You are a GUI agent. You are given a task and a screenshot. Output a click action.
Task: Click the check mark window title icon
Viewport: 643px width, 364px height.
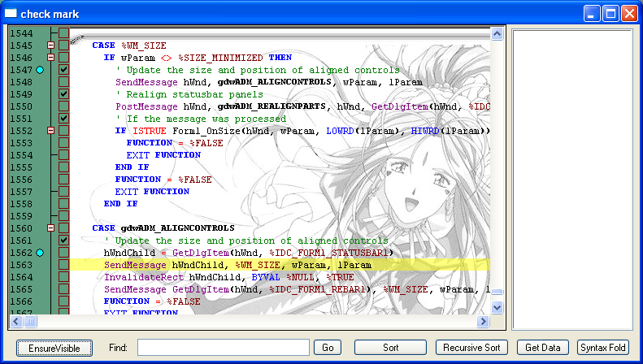pos(11,14)
